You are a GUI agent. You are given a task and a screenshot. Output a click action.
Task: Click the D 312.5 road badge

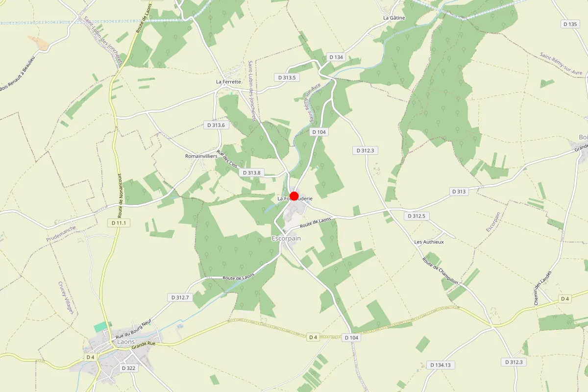point(416,216)
